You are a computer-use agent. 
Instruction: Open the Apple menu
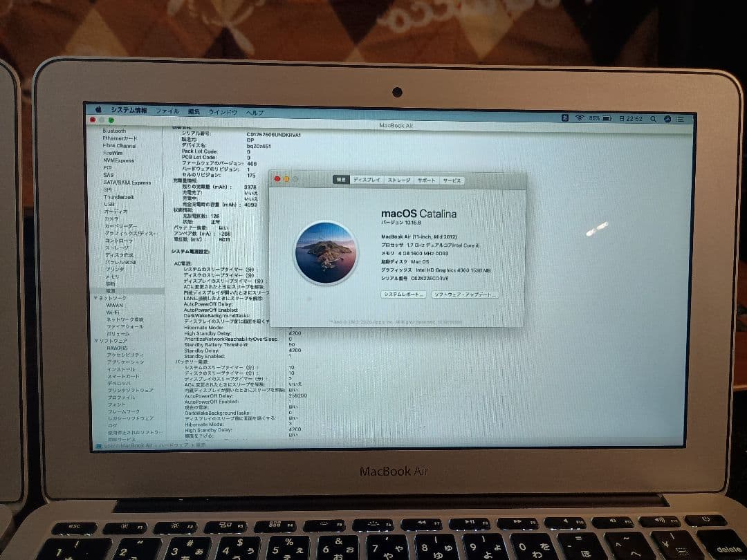click(100, 109)
